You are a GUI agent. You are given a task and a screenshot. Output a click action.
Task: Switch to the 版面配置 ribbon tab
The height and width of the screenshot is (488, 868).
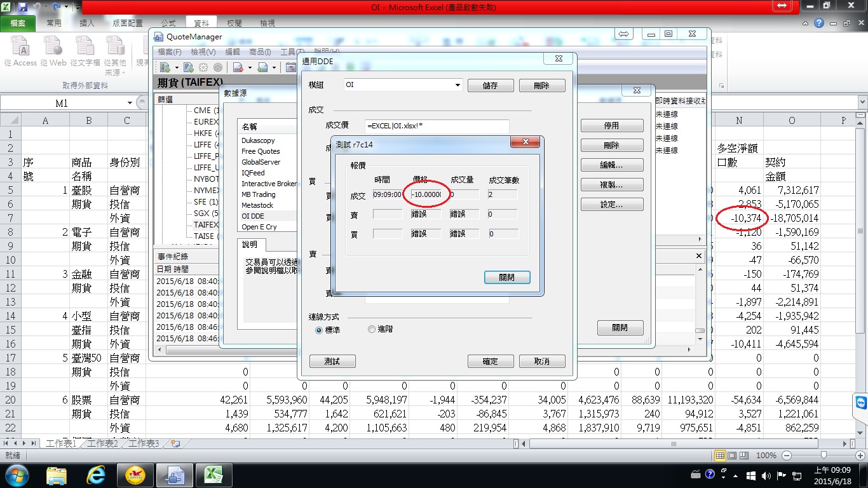[128, 23]
